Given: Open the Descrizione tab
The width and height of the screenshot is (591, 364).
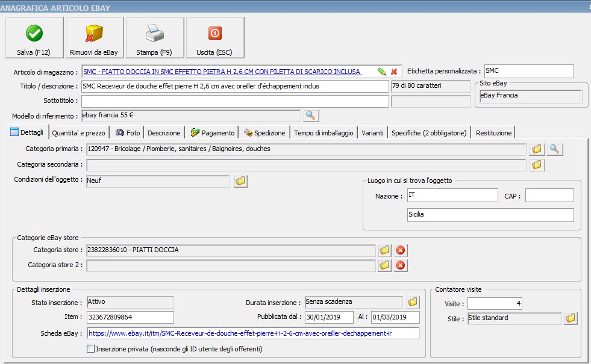Looking at the screenshot, I should [x=164, y=133].
